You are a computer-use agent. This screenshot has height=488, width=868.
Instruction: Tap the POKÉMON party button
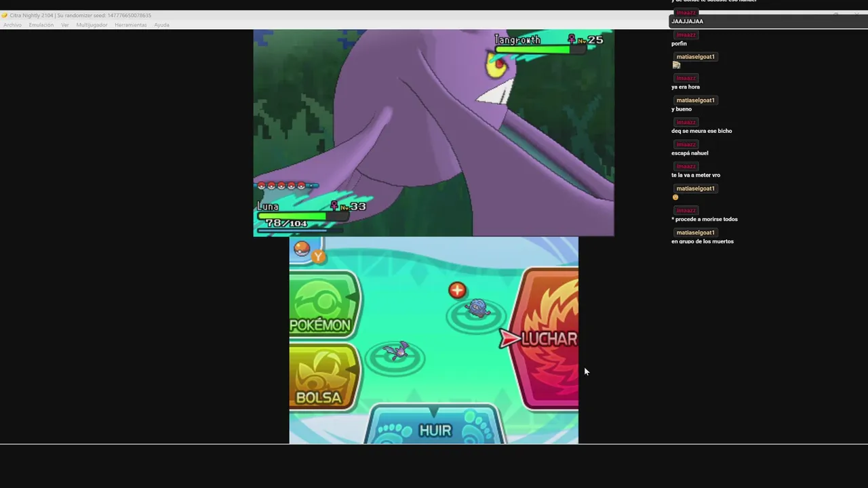[x=323, y=305]
